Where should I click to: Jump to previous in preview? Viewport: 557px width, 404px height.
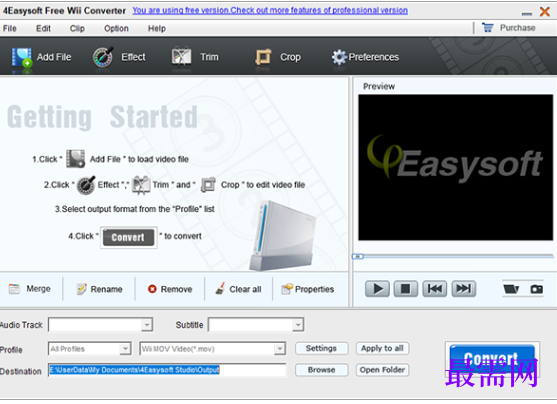435,289
